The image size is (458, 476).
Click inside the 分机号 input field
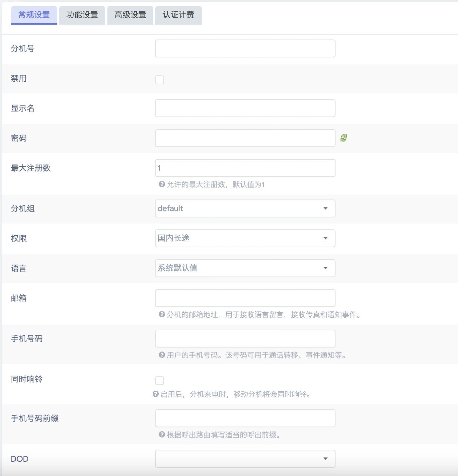(245, 48)
